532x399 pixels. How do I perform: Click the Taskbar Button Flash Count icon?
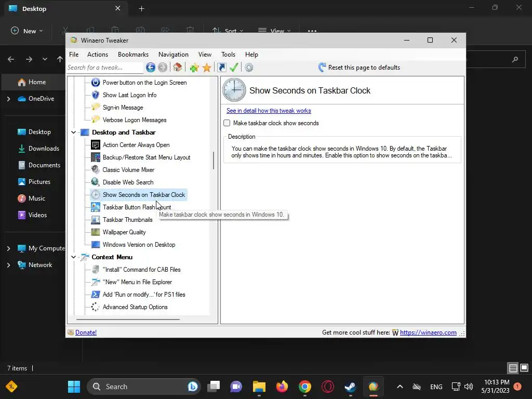point(96,207)
